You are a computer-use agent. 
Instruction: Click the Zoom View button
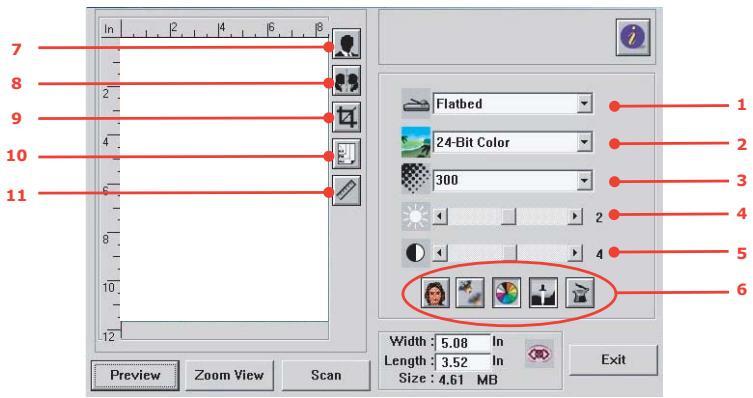[229, 375]
